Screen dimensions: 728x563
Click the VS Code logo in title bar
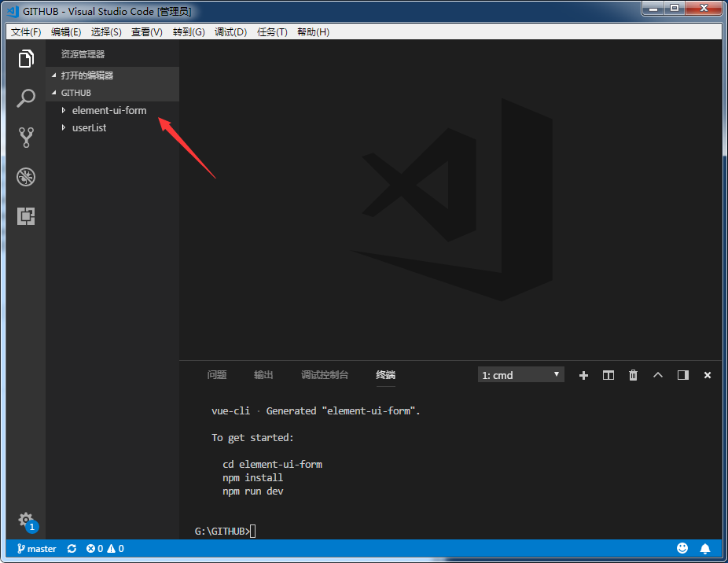(x=13, y=11)
